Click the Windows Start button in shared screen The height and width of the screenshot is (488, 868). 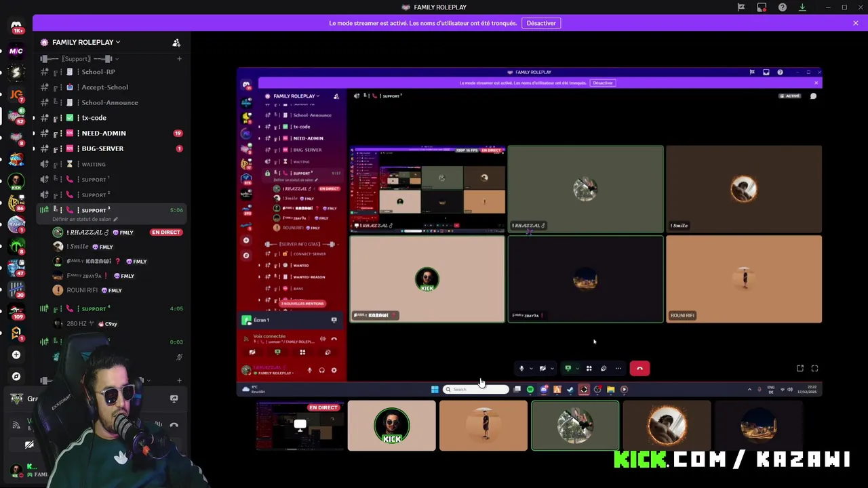(x=435, y=390)
